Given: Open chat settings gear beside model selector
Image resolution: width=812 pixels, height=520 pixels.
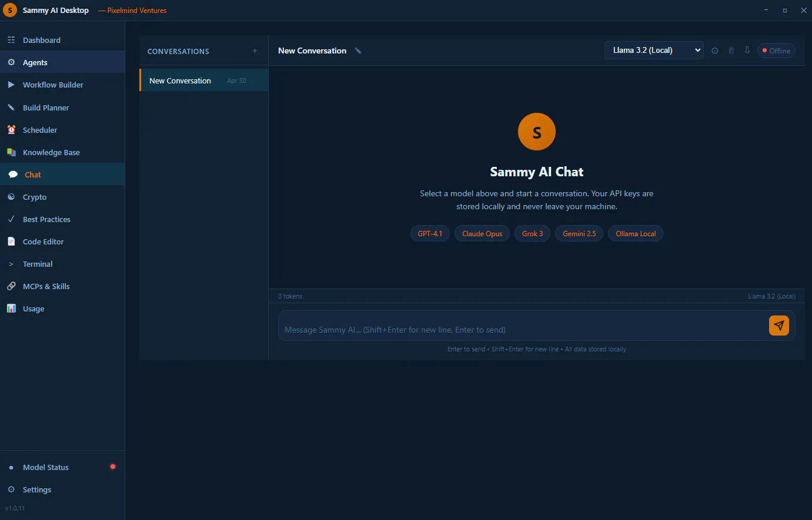Looking at the screenshot, I should 715,51.
